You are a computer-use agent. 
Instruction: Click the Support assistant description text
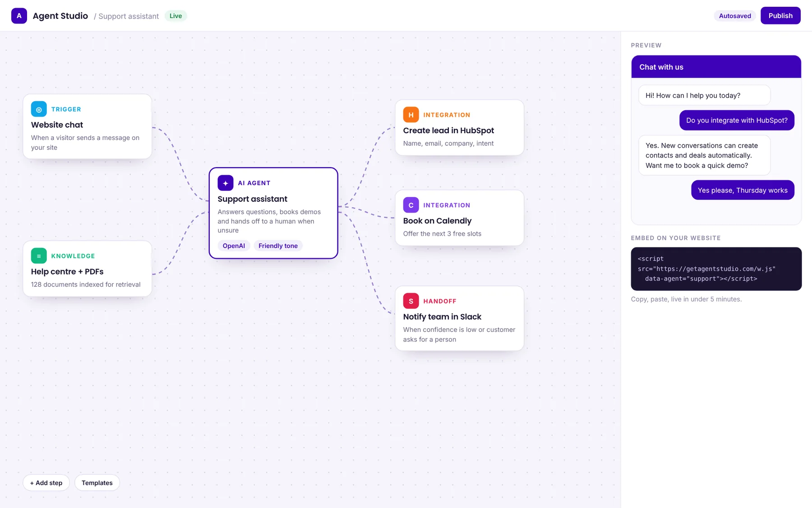coord(269,221)
